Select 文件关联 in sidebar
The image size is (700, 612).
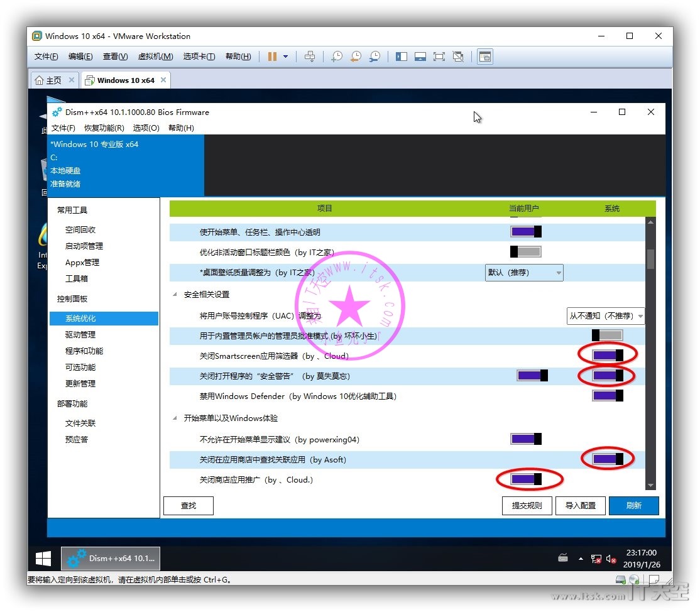click(x=80, y=423)
